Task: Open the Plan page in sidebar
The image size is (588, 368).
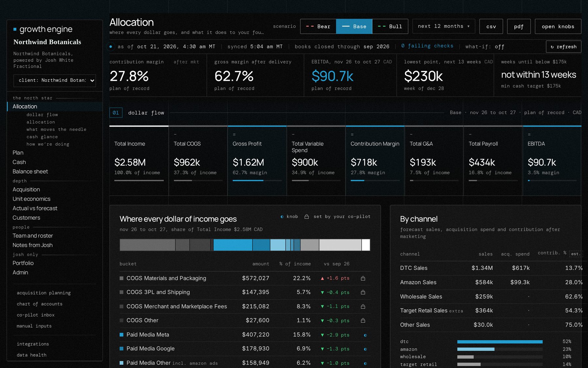Action: (18, 153)
